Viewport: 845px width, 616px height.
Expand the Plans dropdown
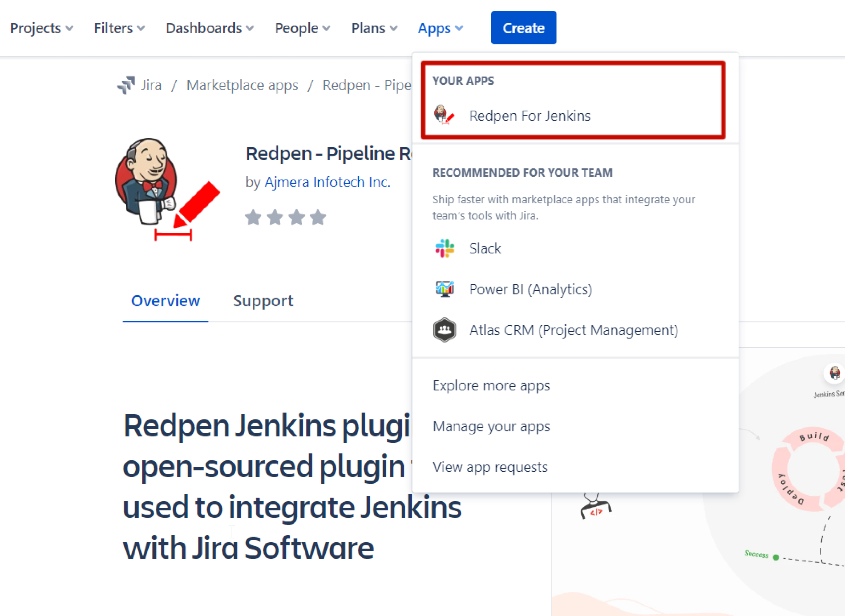point(375,28)
